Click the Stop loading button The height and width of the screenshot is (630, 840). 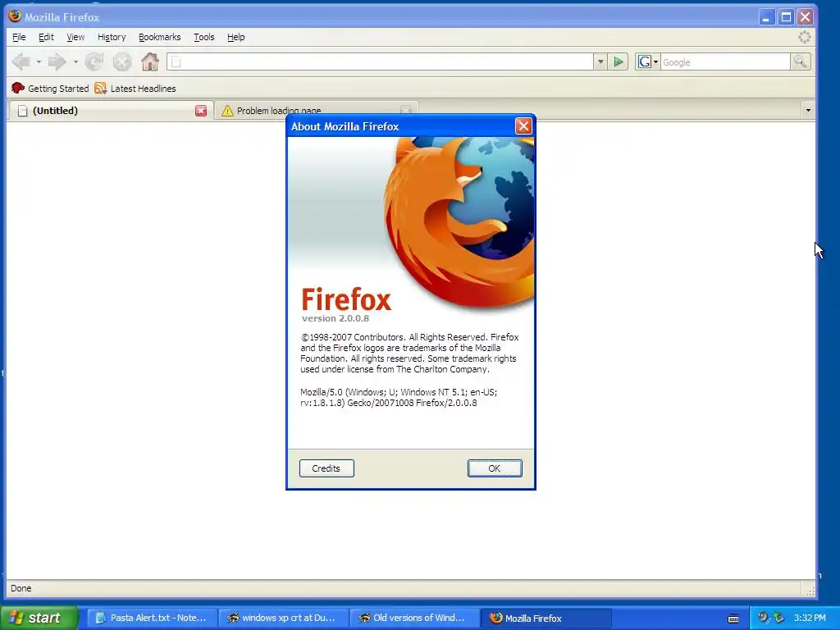[122, 62]
